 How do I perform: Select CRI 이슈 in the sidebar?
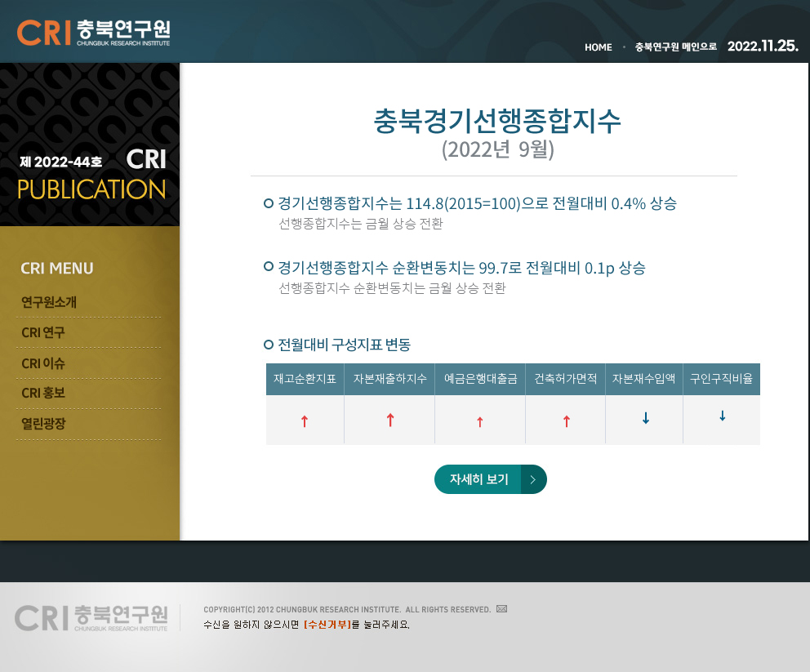point(43,363)
